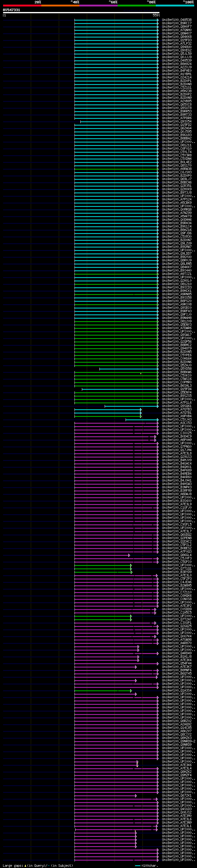Click the red 20% identity legend segment

pos(22,6)
